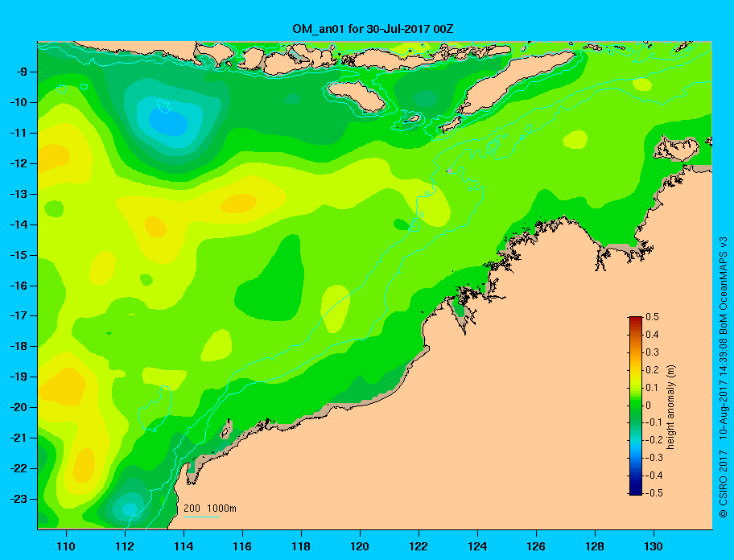Click the colorbar tick label '-0.5'

pyautogui.click(x=654, y=493)
